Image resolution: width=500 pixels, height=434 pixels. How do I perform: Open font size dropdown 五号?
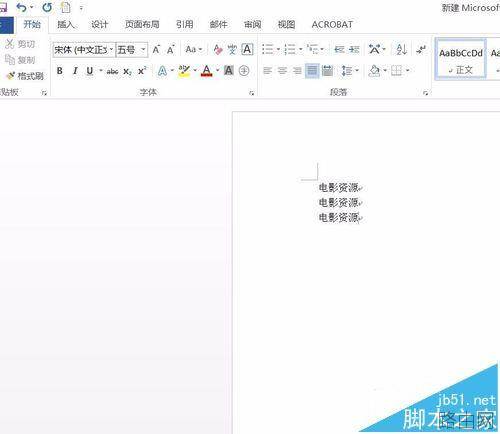[x=132, y=50]
